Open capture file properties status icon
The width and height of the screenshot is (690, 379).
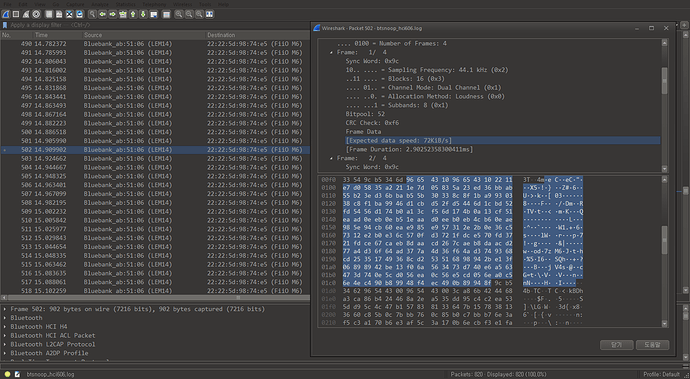click(17, 374)
